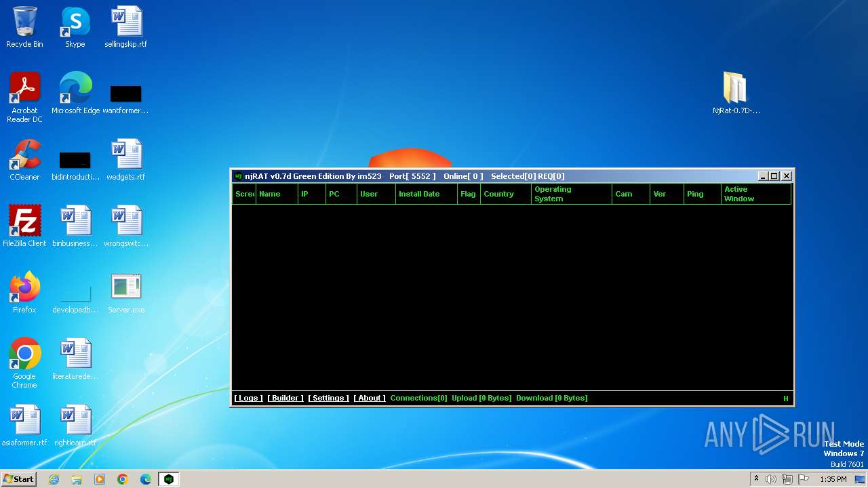The width and height of the screenshot is (868, 488).
Task: Show hidden tray icons arrow
Action: click(x=756, y=479)
